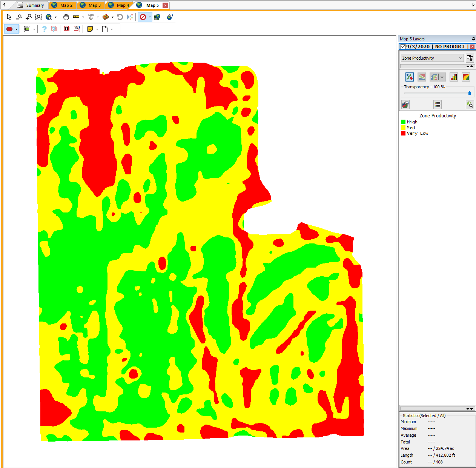This screenshot has width=476, height=468.
Task: Select the pan hand tool
Action: tap(66, 17)
